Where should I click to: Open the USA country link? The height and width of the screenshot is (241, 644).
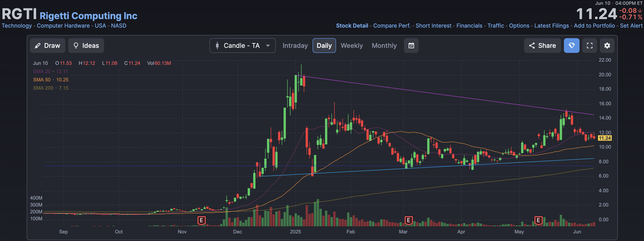click(100, 26)
